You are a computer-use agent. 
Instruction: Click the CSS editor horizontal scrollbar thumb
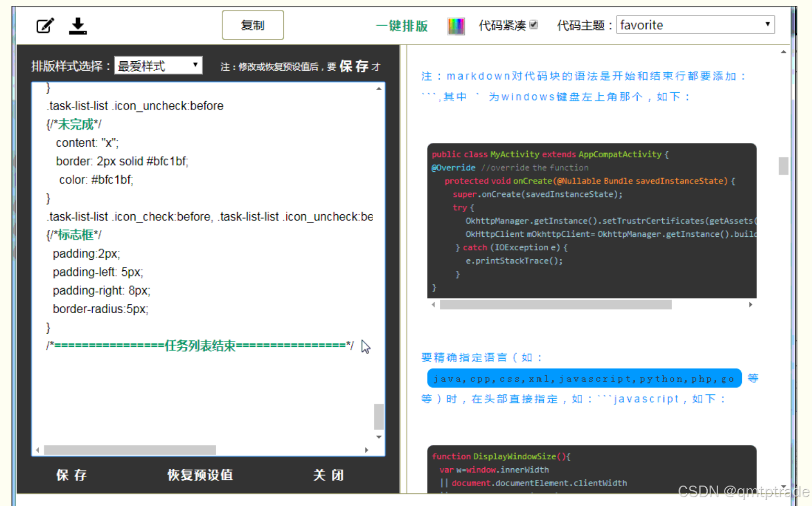tap(130, 450)
